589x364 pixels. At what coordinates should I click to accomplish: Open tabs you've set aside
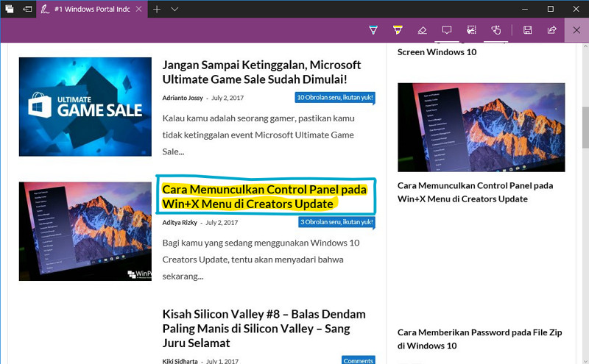point(10,9)
